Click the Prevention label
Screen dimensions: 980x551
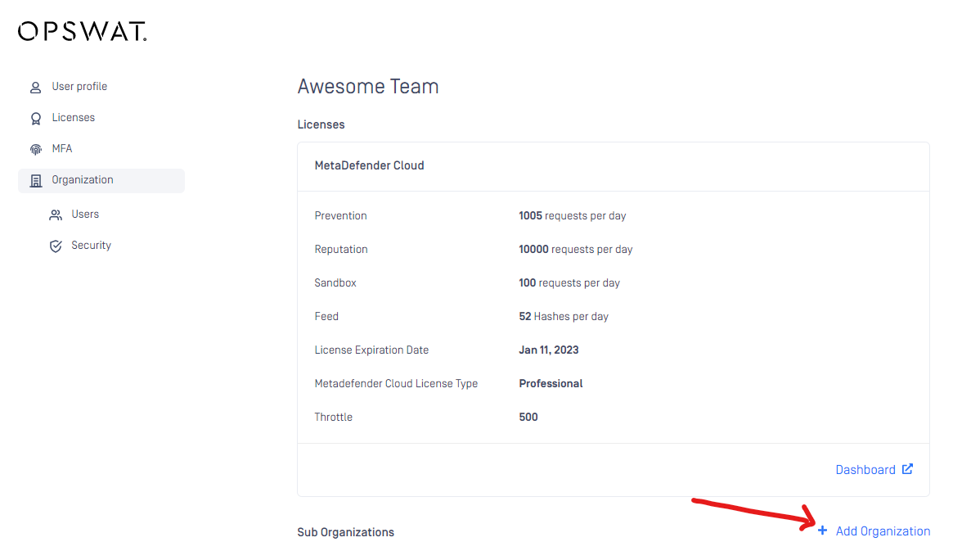click(340, 216)
